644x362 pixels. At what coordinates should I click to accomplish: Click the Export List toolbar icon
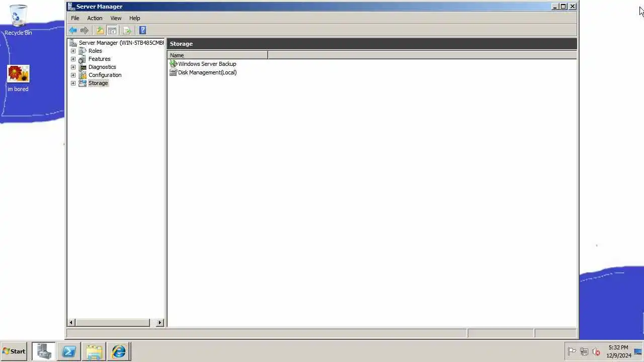coord(127,30)
